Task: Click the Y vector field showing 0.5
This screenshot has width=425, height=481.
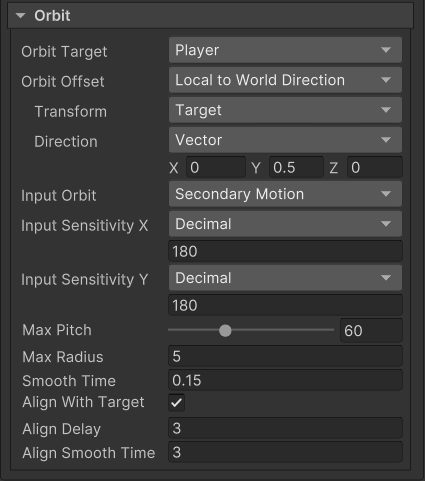Action: pyautogui.click(x=296, y=167)
